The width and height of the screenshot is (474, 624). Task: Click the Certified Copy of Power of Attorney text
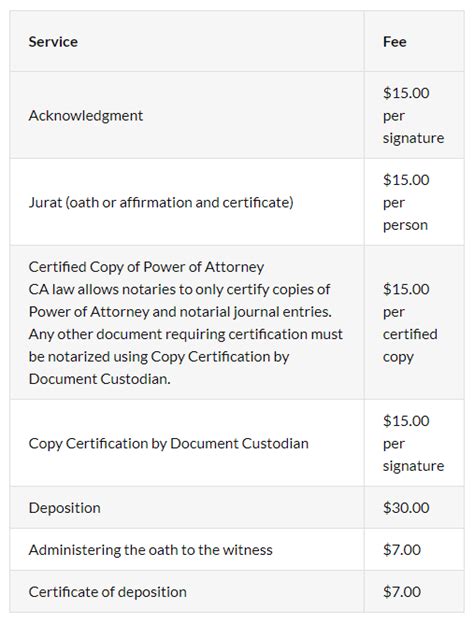[146, 267]
